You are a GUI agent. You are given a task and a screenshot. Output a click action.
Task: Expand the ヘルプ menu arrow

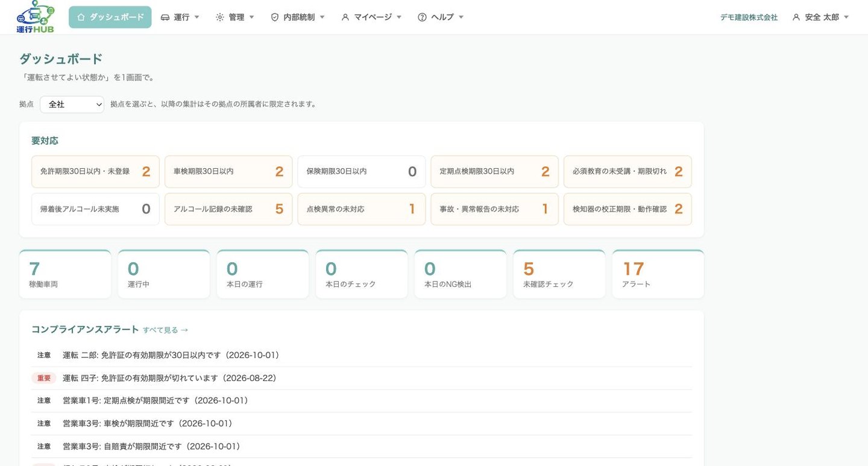(461, 17)
